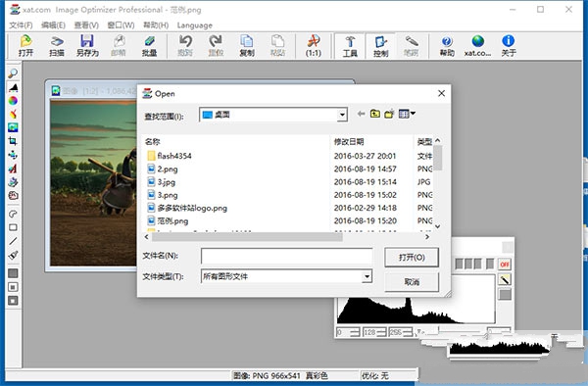Select the 范例.png file in list
This screenshot has height=386, width=588.
click(x=172, y=221)
